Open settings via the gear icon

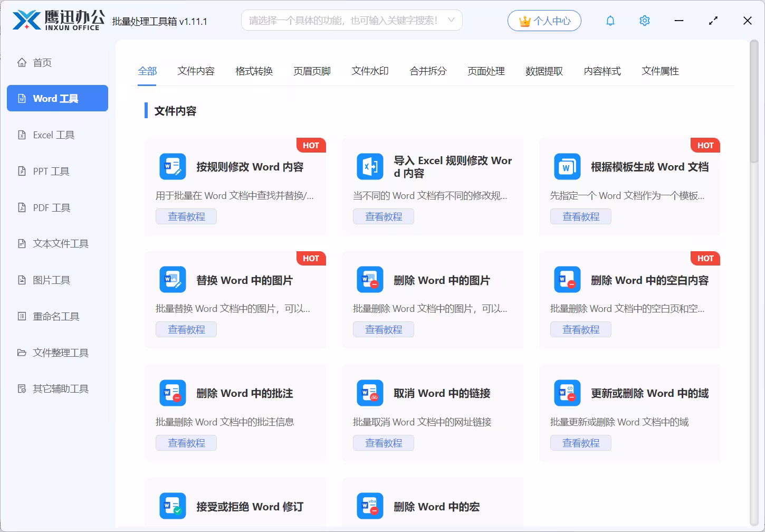tap(644, 21)
